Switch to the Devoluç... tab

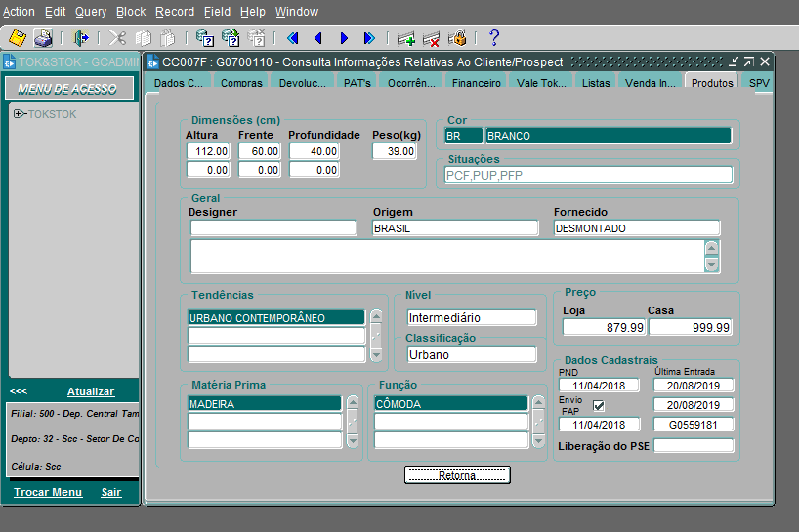pos(302,82)
